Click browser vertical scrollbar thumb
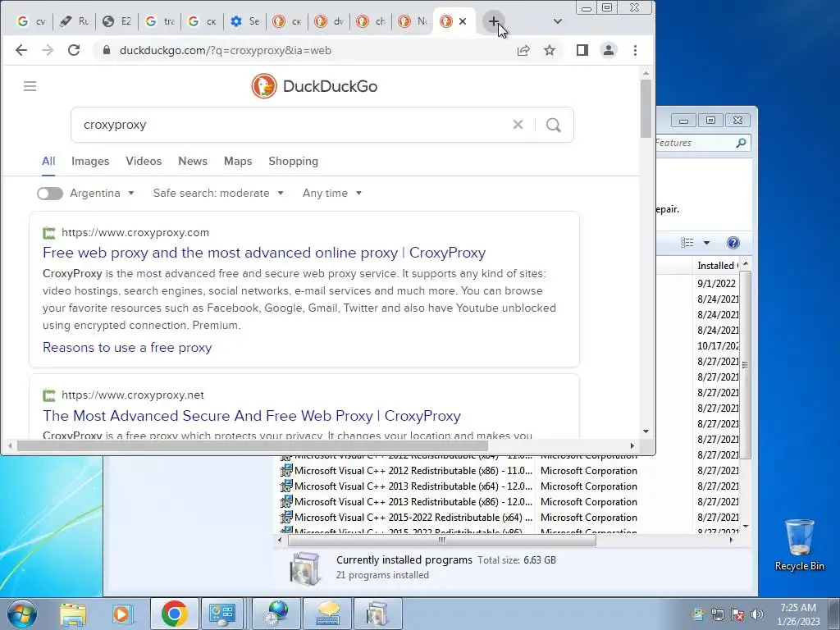This screenshot has width=840, height=630. click(x=646, y=108)
